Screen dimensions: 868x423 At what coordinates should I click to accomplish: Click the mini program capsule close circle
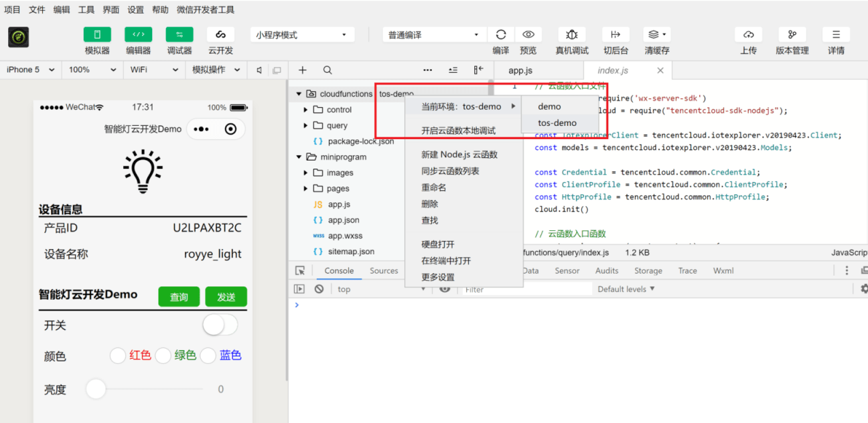point(230,129)
